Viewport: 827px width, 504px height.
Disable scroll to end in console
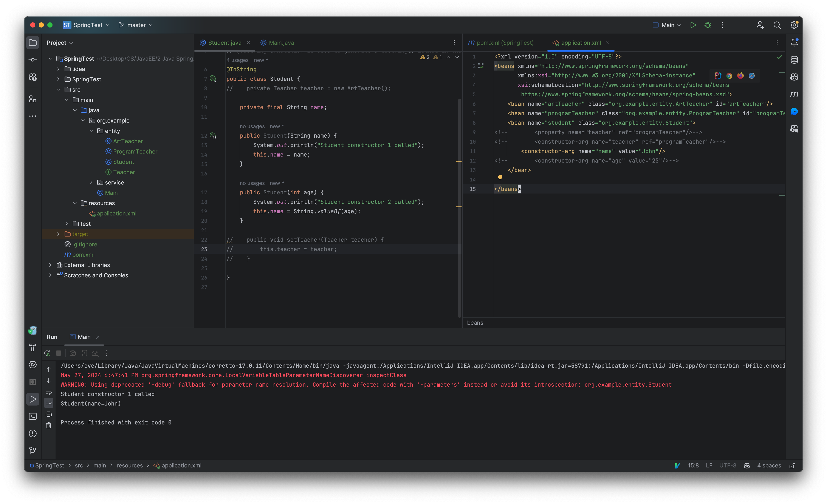(x=49, y=403)
